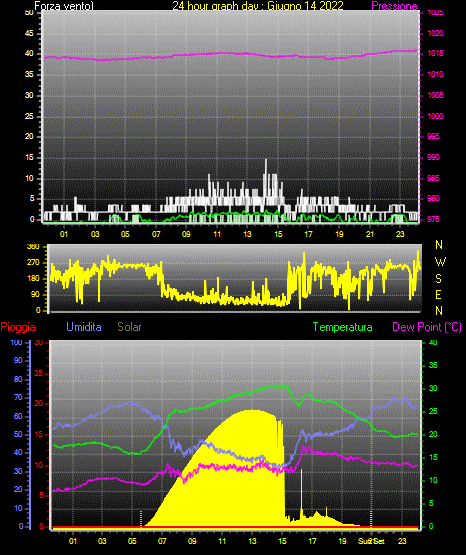This screenshot has width=466, height=555.
Task: Click the '1000' pressure axis value
Action: click(435, 116)
